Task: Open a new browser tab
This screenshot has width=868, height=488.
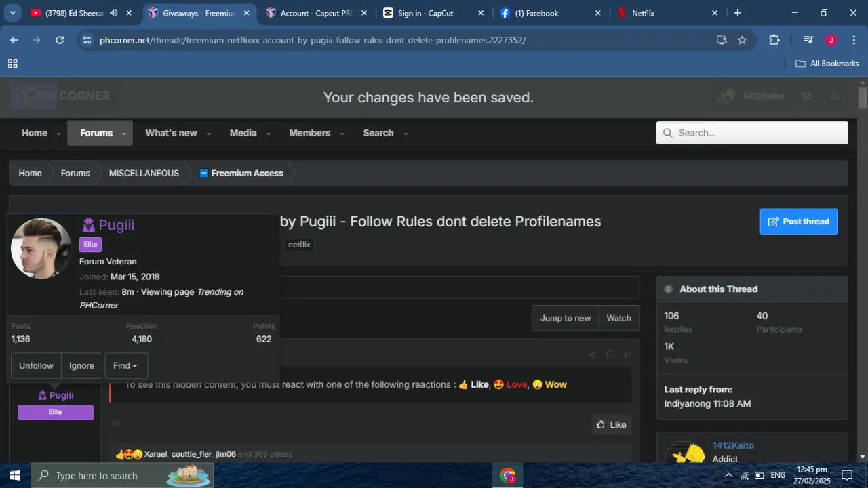Action: pyautogui.click(x=738, y=13)
